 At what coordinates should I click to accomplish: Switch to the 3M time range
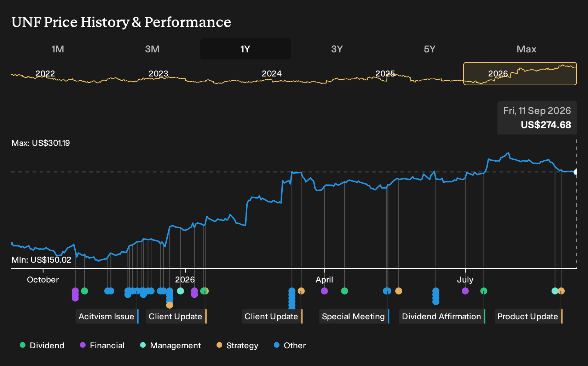(152, 49)
